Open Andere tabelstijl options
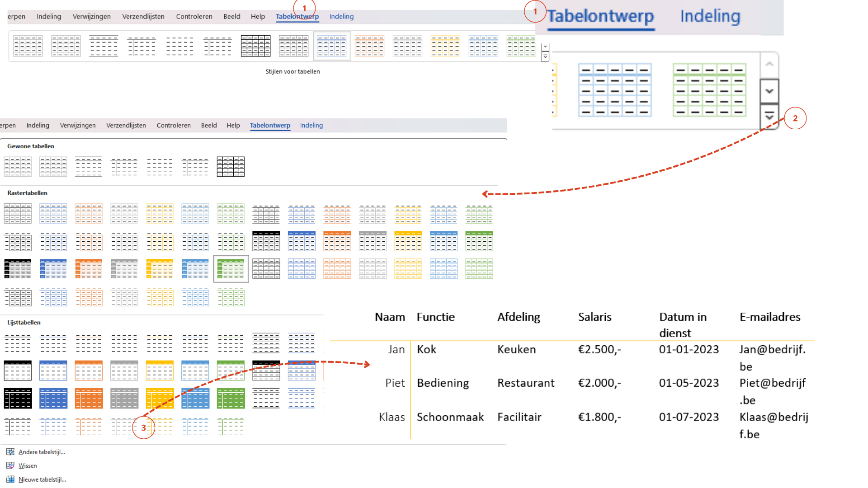The width and height of the screenshot is (868, 488). [x=42, y=452]
